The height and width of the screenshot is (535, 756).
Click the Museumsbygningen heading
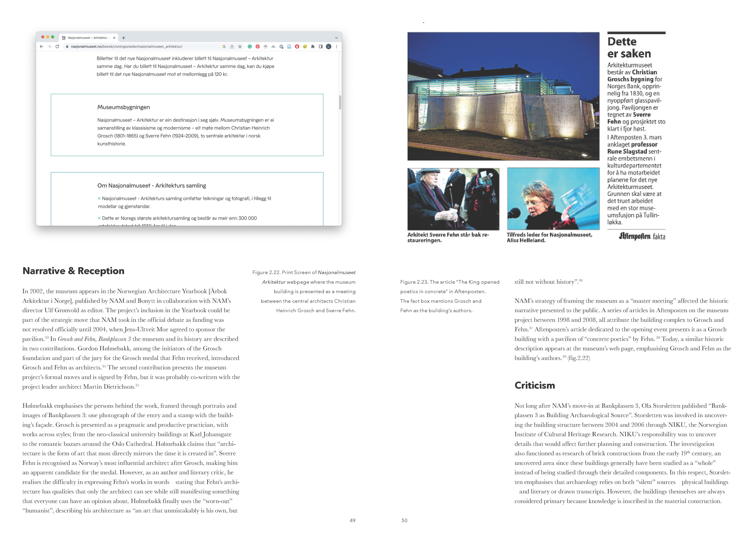123,107
